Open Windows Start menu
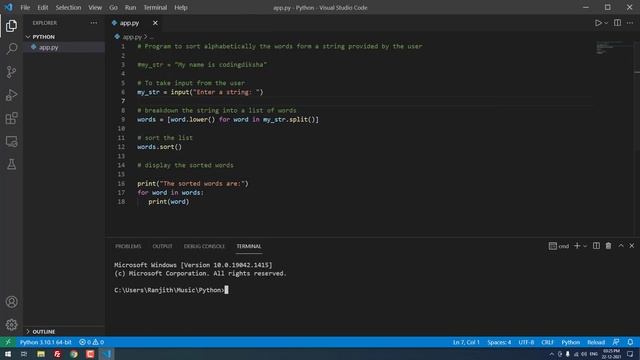Screen dimensions: 640x360 pyautogui.click(x=8, y=354)
